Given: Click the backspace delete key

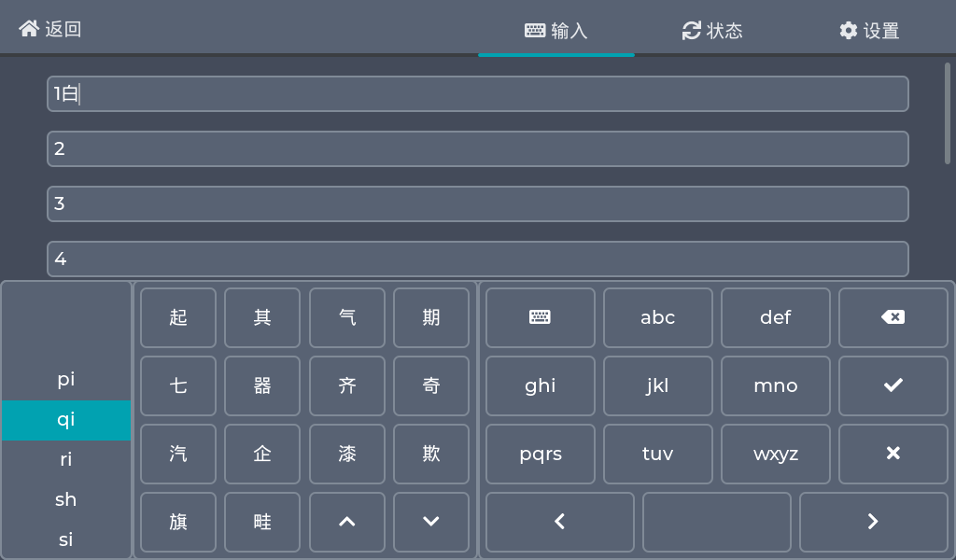Looking at the screenshot, I should pyautogui.click(x=893, y=317).
